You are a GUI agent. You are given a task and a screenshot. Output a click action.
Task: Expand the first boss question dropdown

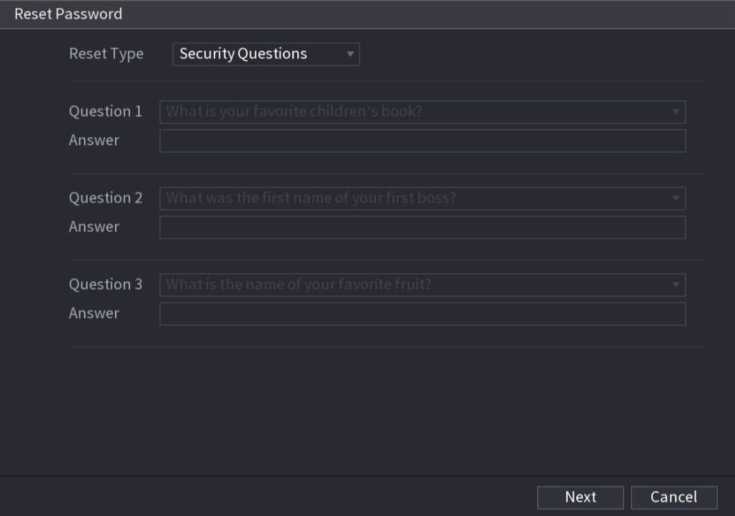(421, 198)
